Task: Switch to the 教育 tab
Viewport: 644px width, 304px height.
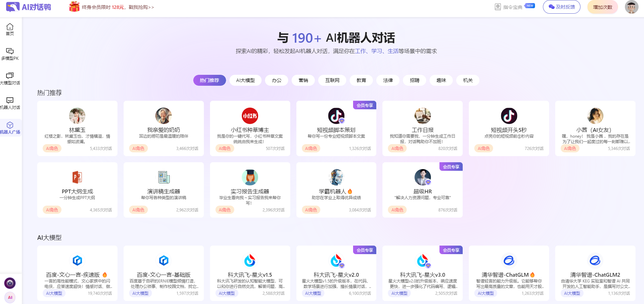Action: point(361,80)
